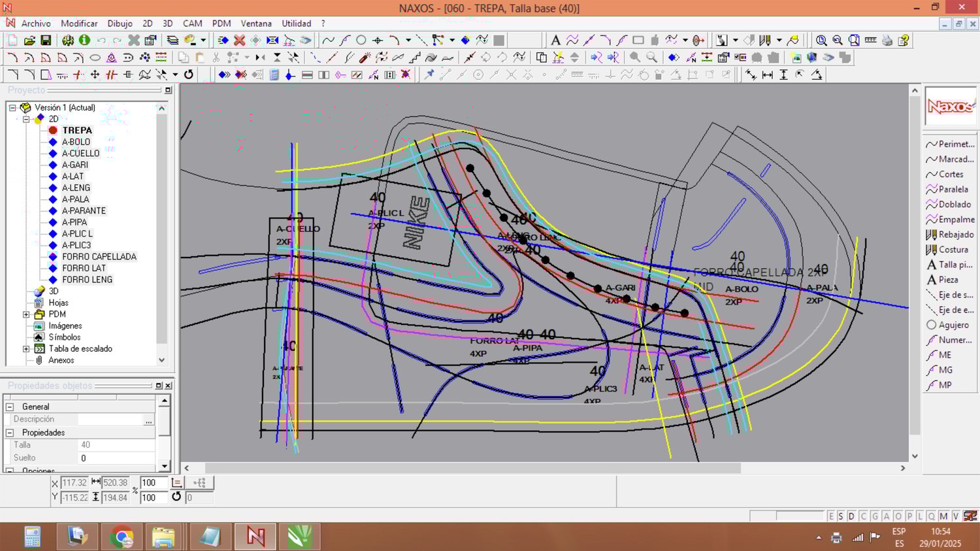Select the horizontal dimension tool
This screenshot has height=551, width=980.
click(768, 75)
